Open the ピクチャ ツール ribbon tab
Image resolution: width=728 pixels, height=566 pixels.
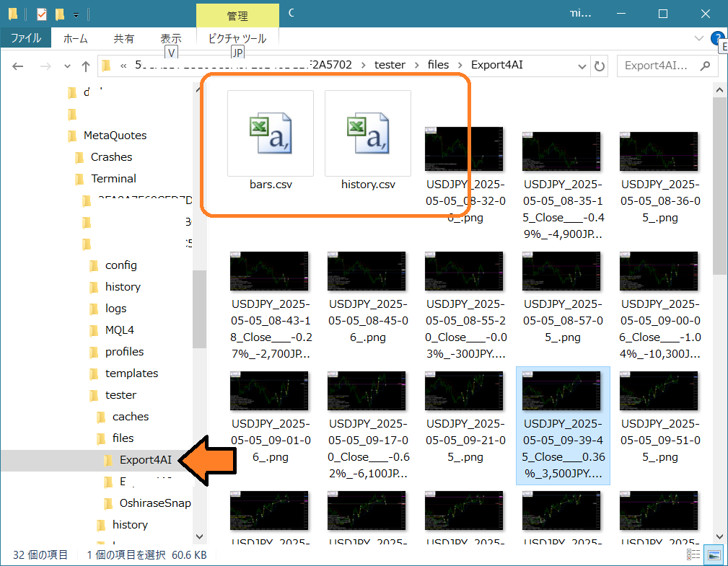pos(237,38)
